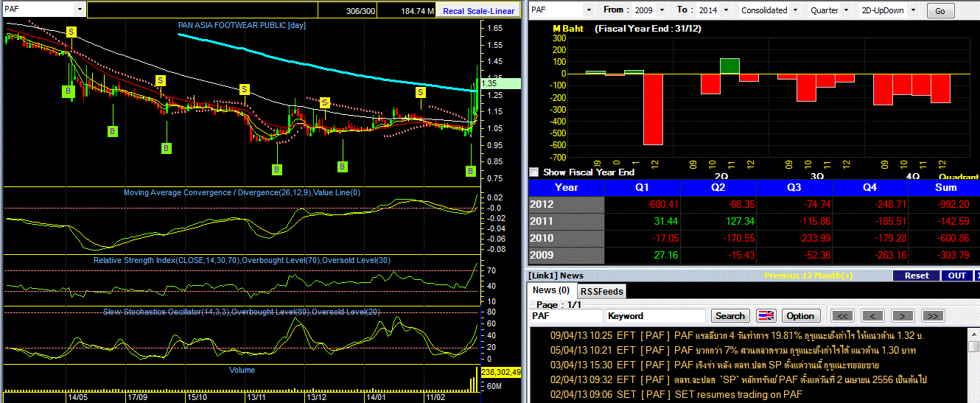Click the Relative Strength Index indicator title
The width and height of the screenshot is (980, 403).
[242, 261]
